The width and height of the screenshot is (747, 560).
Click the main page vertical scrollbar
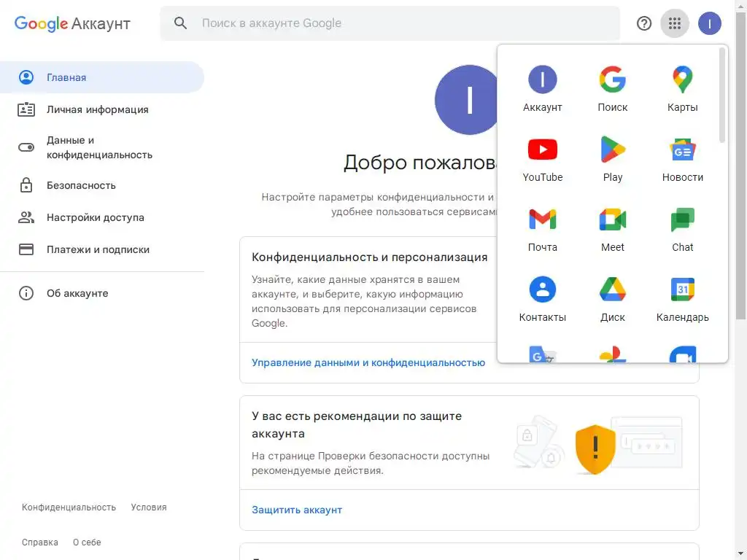click(x=740, y=167)
